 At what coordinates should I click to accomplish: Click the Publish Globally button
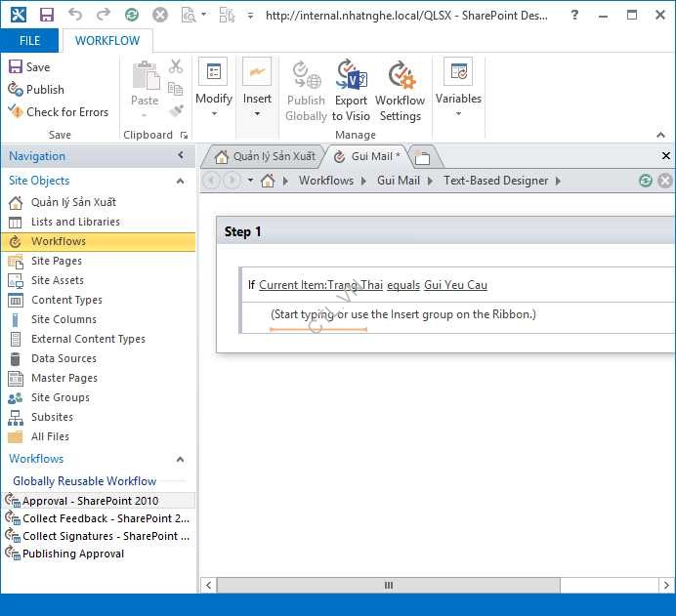306,91
